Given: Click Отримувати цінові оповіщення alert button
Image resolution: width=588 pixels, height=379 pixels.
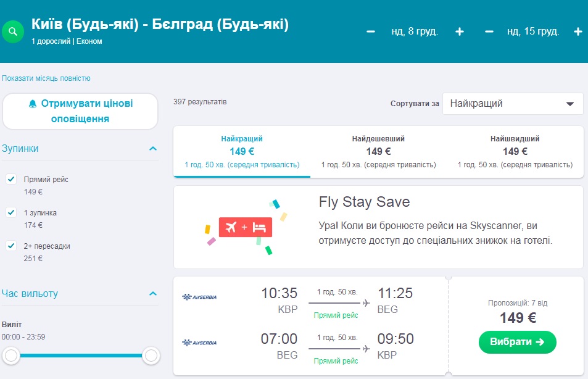Looking at the screenshot, I should tap(80, 111).
